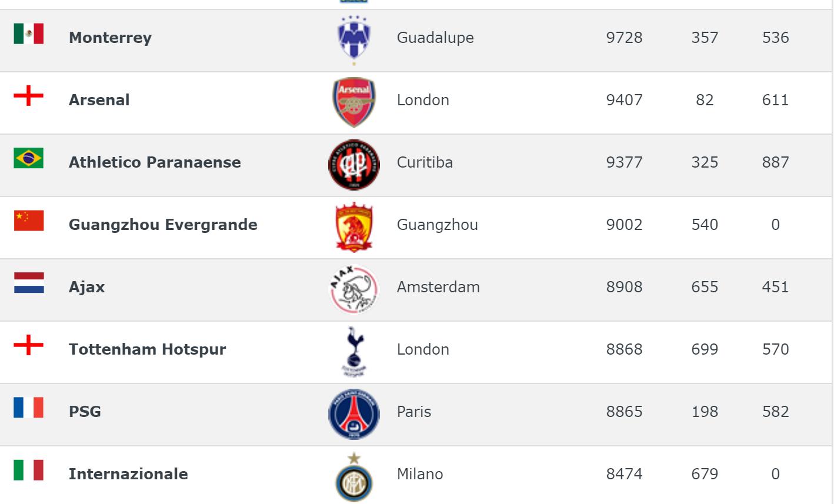Click the Mexico flag beside Monterrey
Viewport: 834px width, 504px height.
[x=29, y=34]
